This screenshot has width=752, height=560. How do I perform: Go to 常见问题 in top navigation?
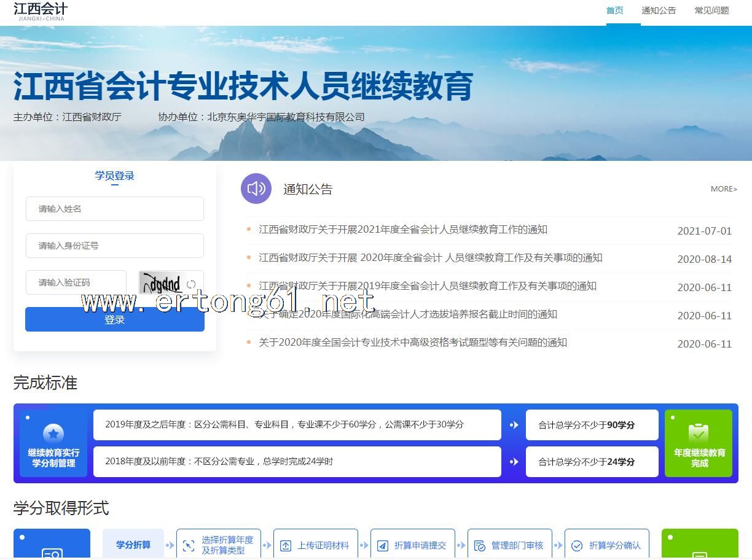(711, 10)
